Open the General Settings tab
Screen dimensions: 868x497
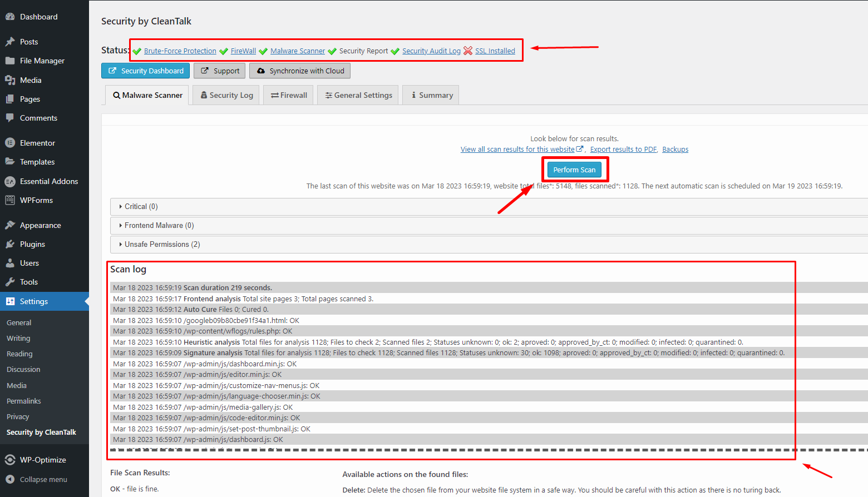pos(358,95)
